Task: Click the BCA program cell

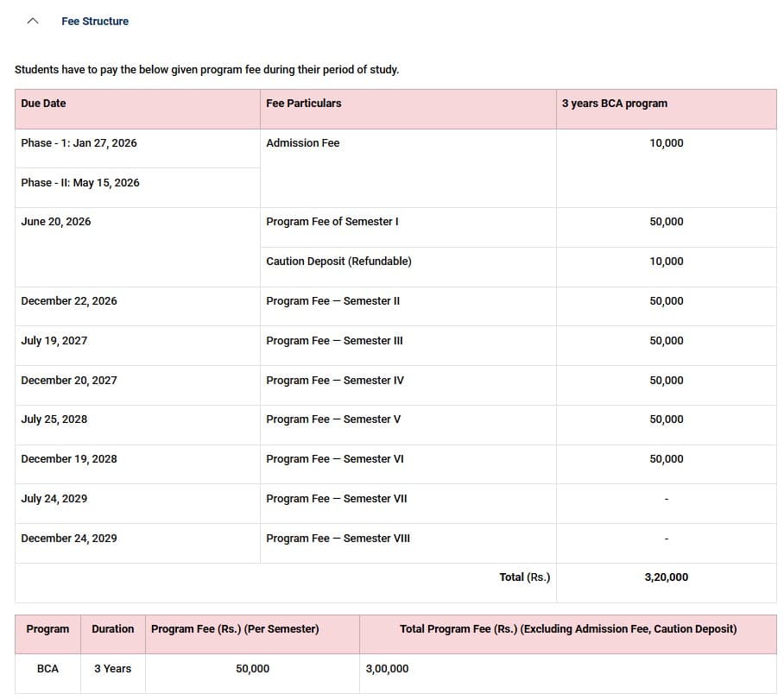Action: pos(47,668)
